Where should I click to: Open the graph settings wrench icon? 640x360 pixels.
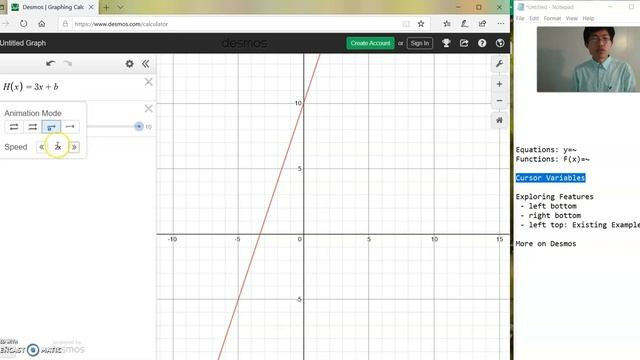499,64
